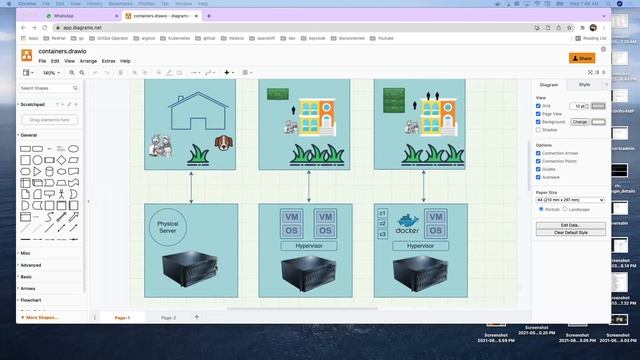Open the waypoints style dropdown
Viewport: 640px width, 360px height.
(x=210, y=73)
